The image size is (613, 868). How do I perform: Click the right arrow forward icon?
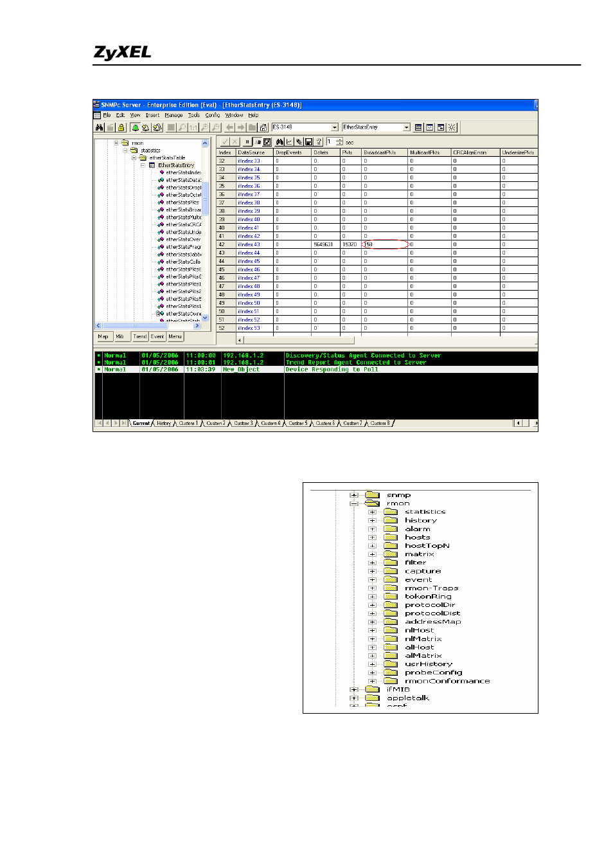point(241,127)
